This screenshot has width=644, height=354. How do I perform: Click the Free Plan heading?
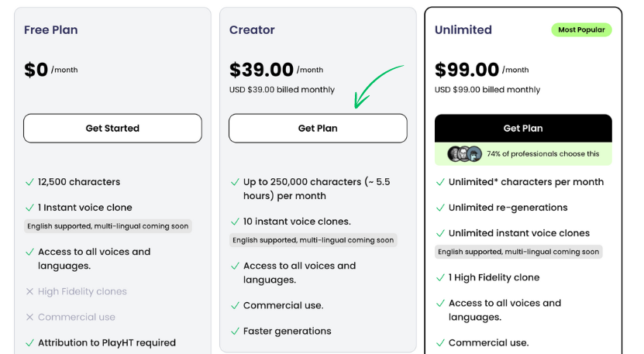tap(51, 30)
